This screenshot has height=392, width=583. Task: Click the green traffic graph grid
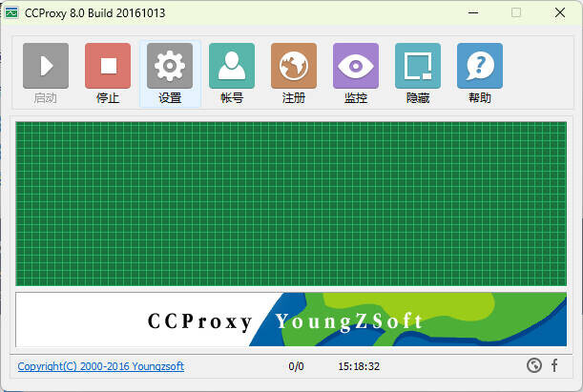click(x=291, y=202)
